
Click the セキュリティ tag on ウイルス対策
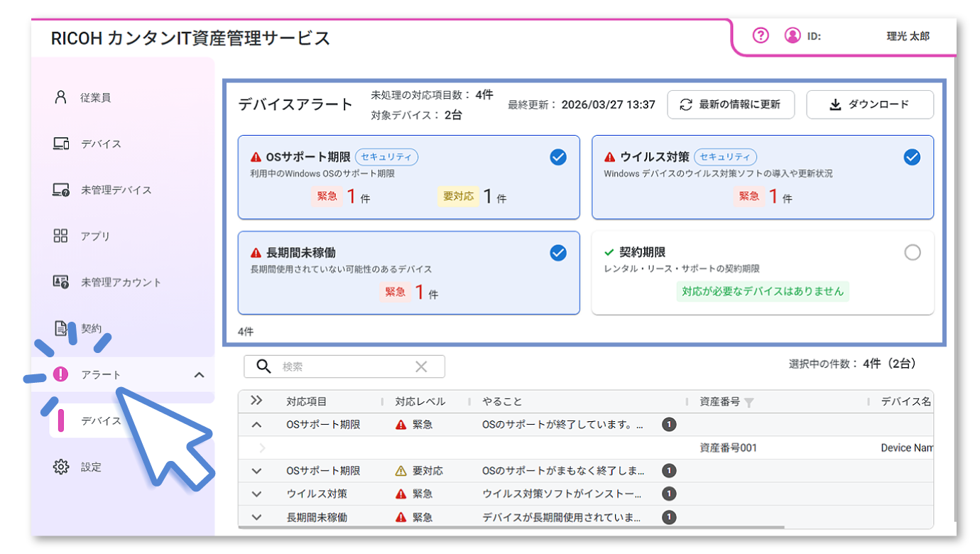(x=725, y=157)
